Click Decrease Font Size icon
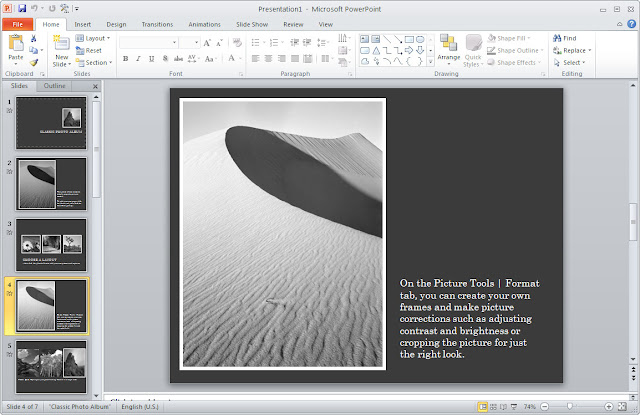 click(219, 42)
